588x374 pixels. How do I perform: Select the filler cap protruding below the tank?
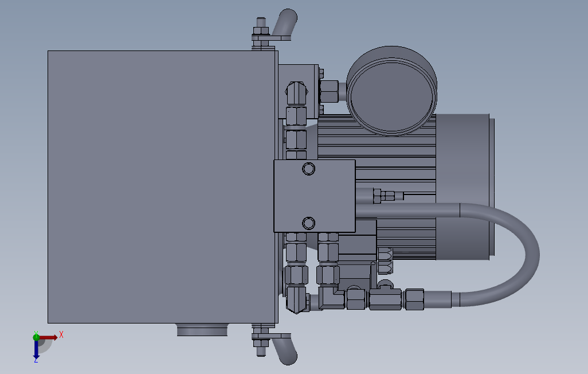coord(202,330)
